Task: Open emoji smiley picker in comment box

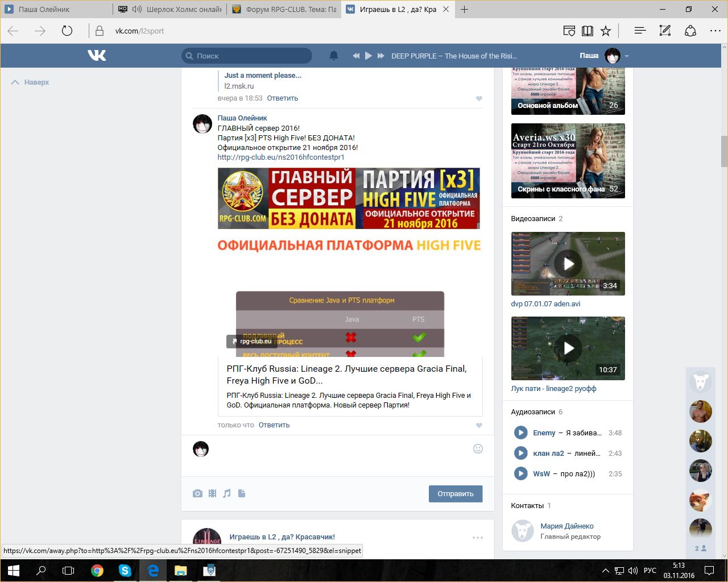Action: pos(478,449)
